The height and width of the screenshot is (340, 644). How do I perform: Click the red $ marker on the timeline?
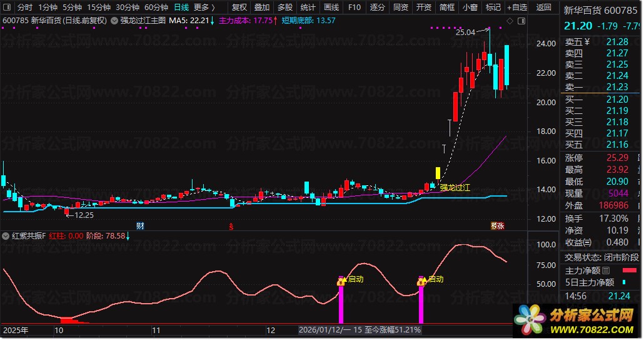[231, 227]
